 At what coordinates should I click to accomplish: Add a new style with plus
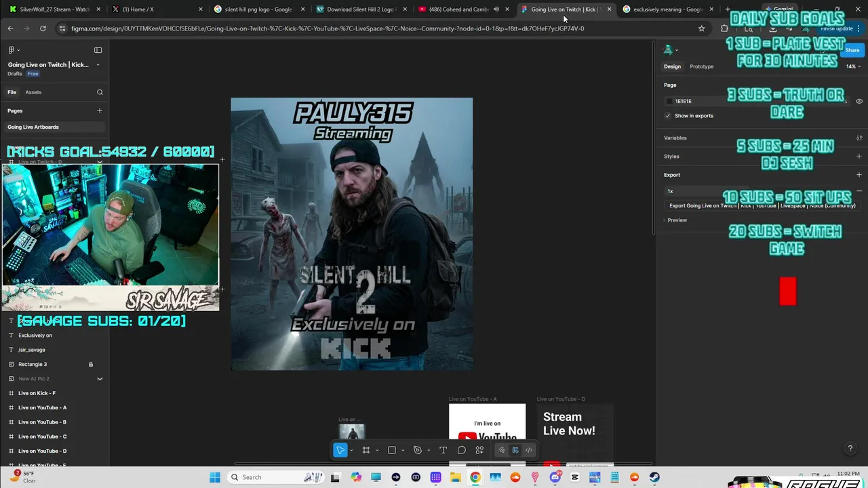[x=859, y=156]
